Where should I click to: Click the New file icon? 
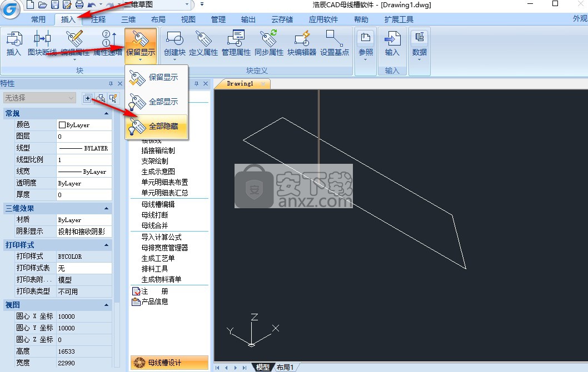31,5
